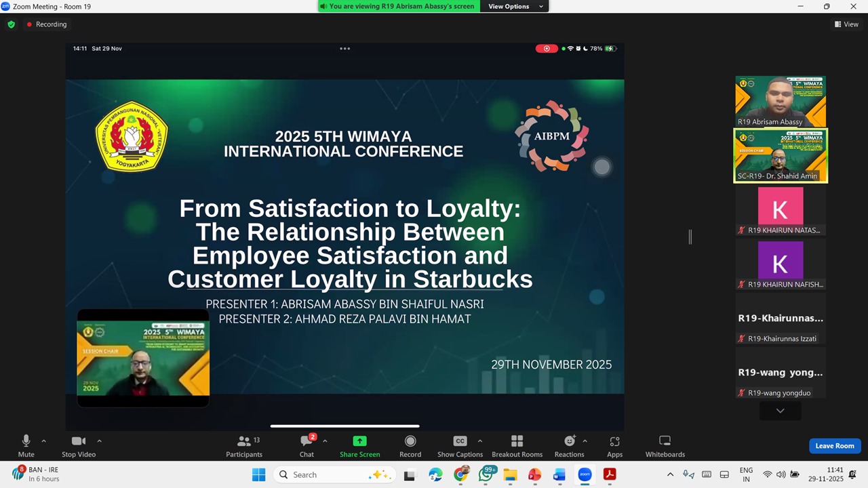Expand the View Options dropdown
The height and width of the screenshot is (488, 868).
pyautogui.click(x=515, y=6)
